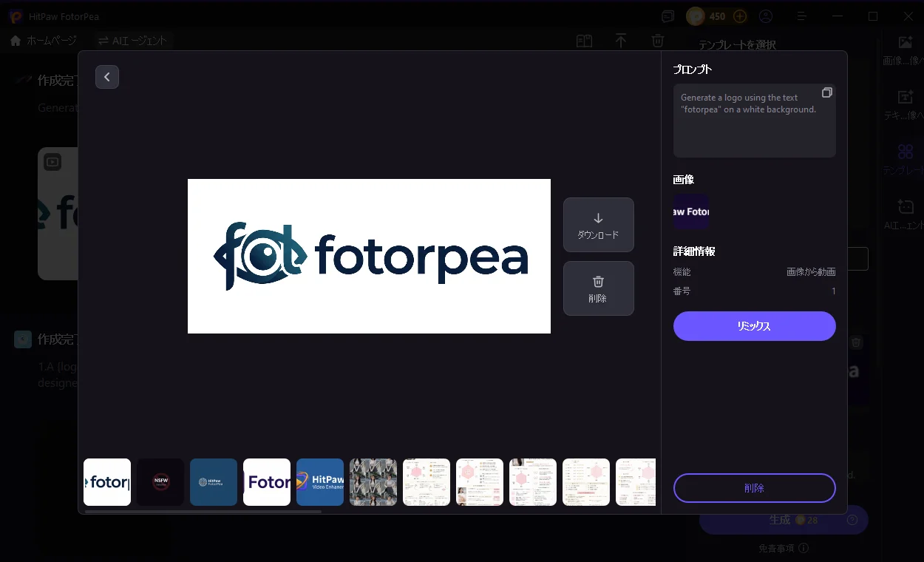Delete the image via trash button beside preview
Viewport: 924px width, 562px height.
598,288
